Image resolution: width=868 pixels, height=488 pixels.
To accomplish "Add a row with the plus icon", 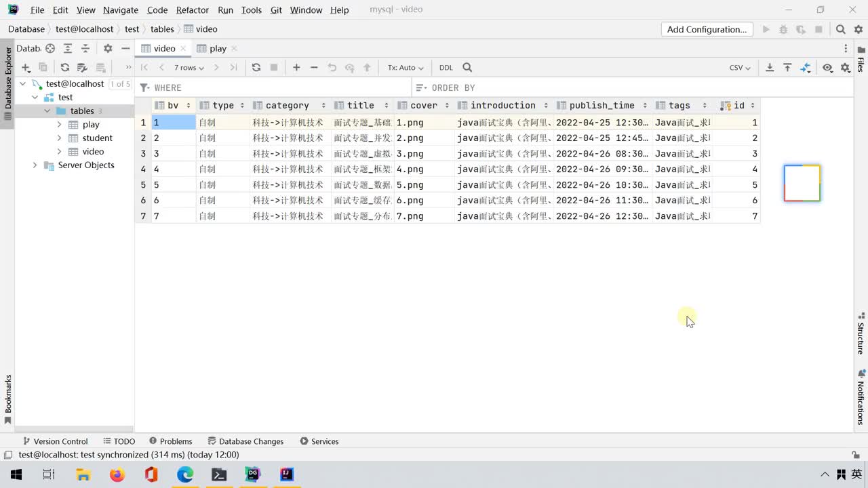I will pos(296,67).
